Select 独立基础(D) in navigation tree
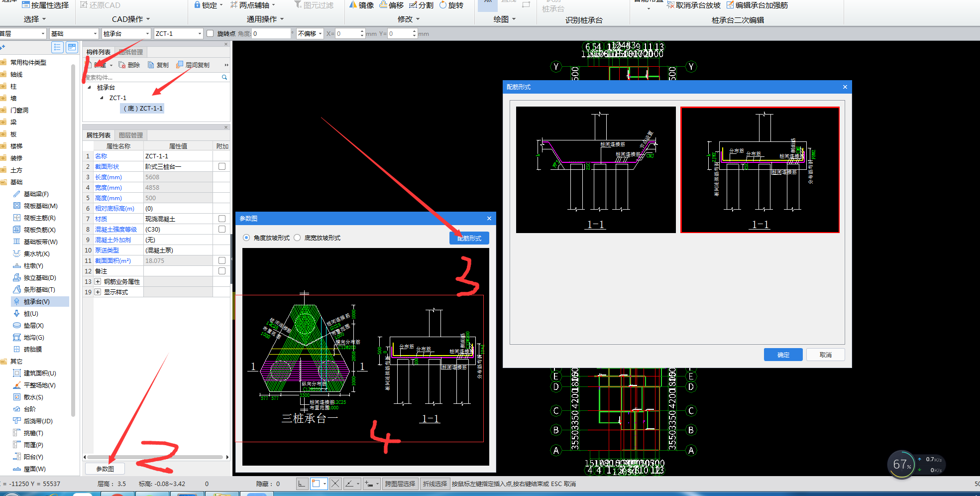The height and width of the screenshot is (496, 980). (x=34, y=278)
